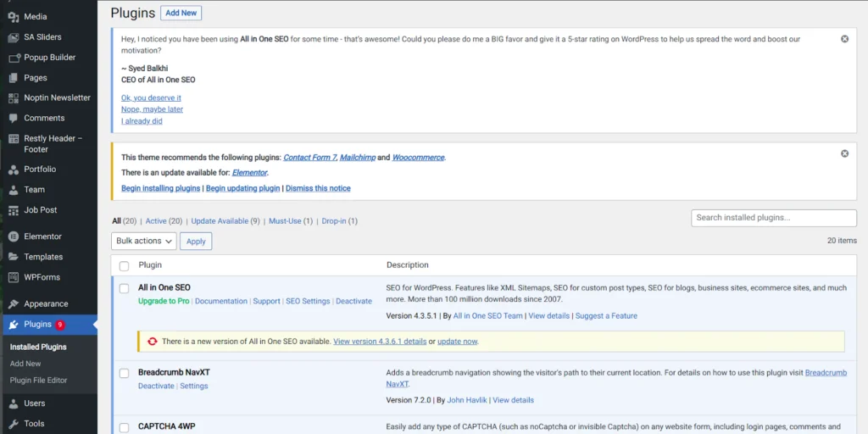Filter plugins by Update Available

pos(220,221)
